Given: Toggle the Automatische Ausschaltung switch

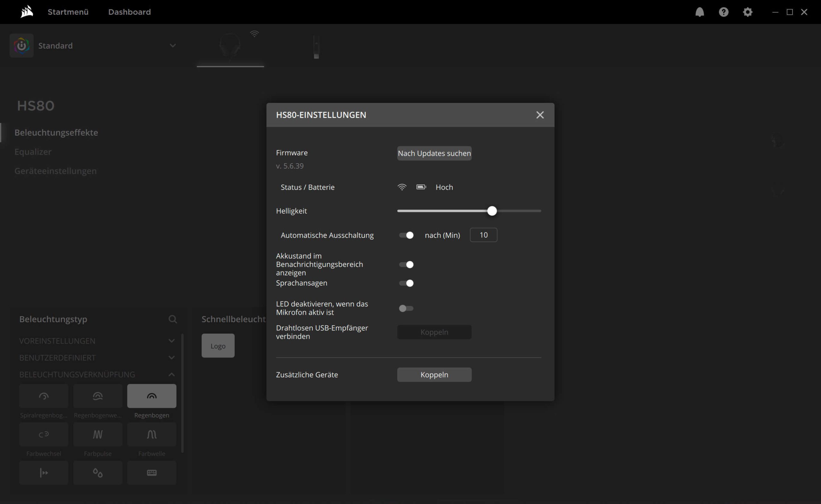Looking at the screenshot, I should click(406, 235).
